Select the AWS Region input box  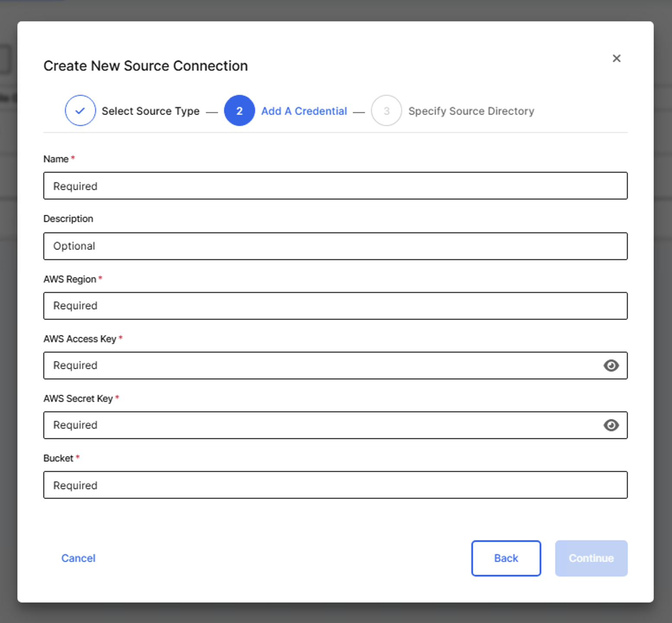(x=335, y=306)
